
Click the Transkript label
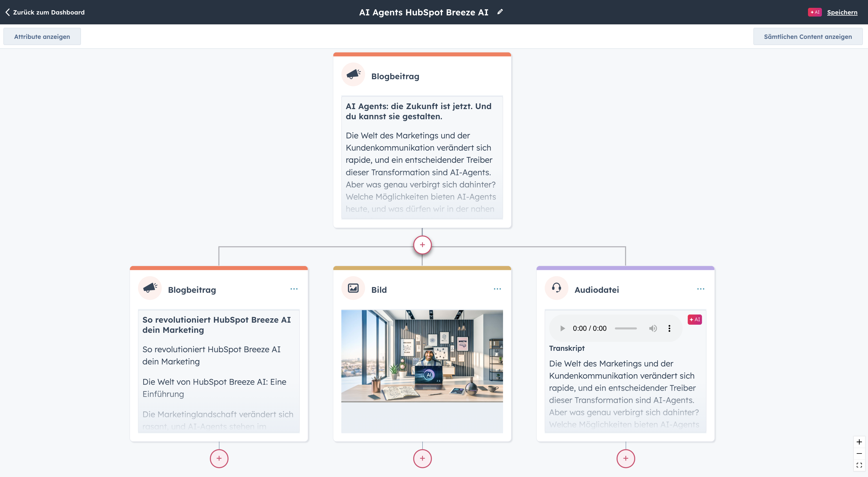click(x=567, y=348)
